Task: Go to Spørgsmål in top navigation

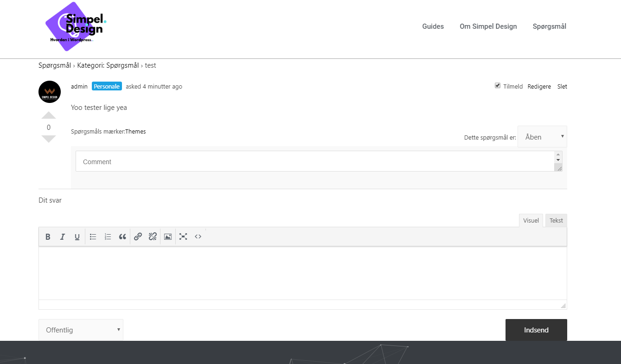Action: point(550,26)
